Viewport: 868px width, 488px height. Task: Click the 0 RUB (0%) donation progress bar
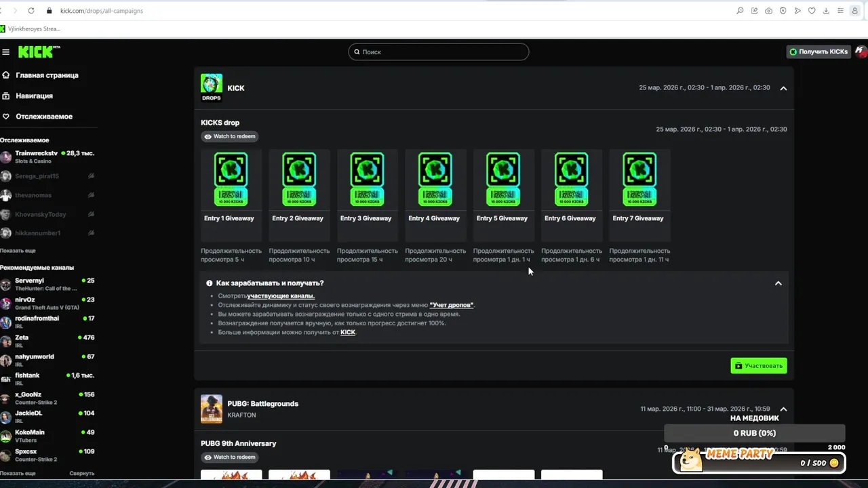click(754, 433)
